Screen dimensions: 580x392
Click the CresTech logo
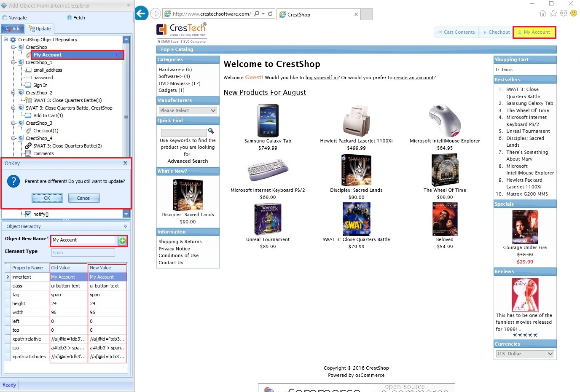click(x=182, y=32)
